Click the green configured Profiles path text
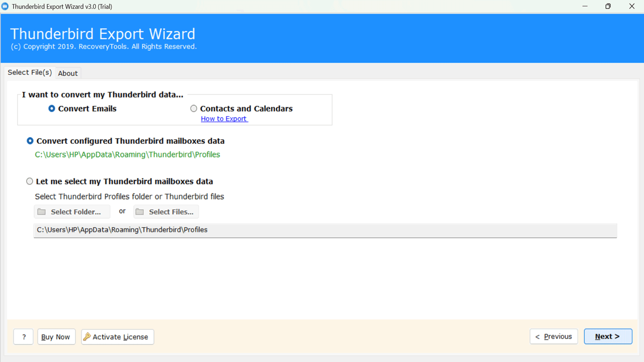644x362 pixels. point(127,155)
